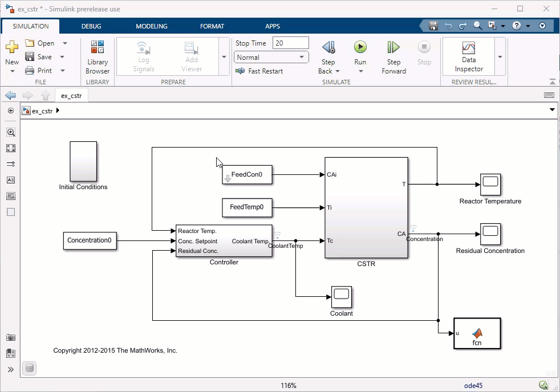
Task: Select the Annotation text tool
Action: (11, 180)
